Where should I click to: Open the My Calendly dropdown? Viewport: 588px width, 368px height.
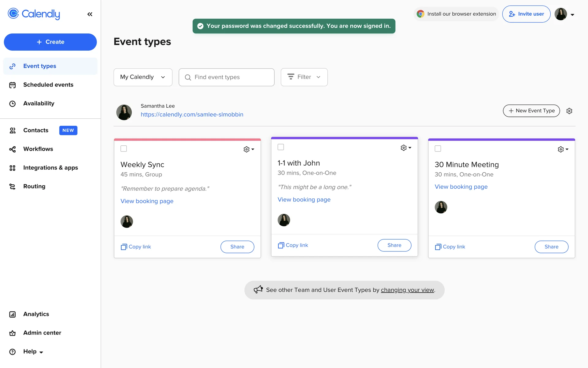143,77
